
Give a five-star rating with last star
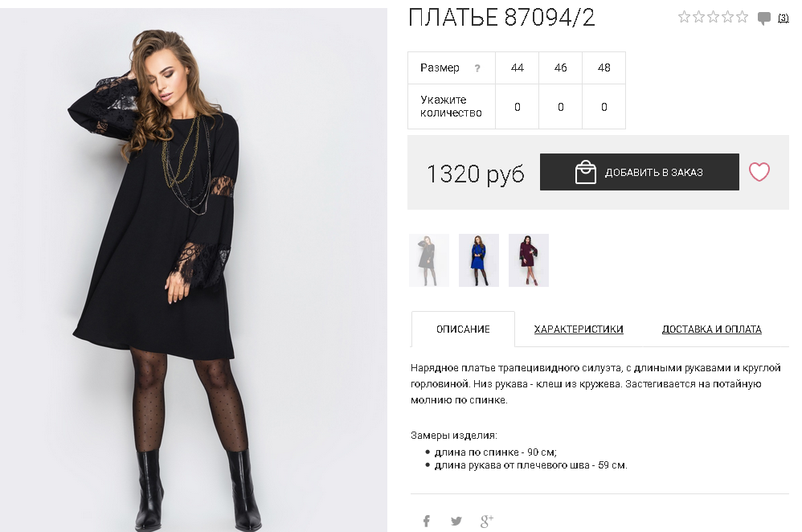tap(743, 18)
